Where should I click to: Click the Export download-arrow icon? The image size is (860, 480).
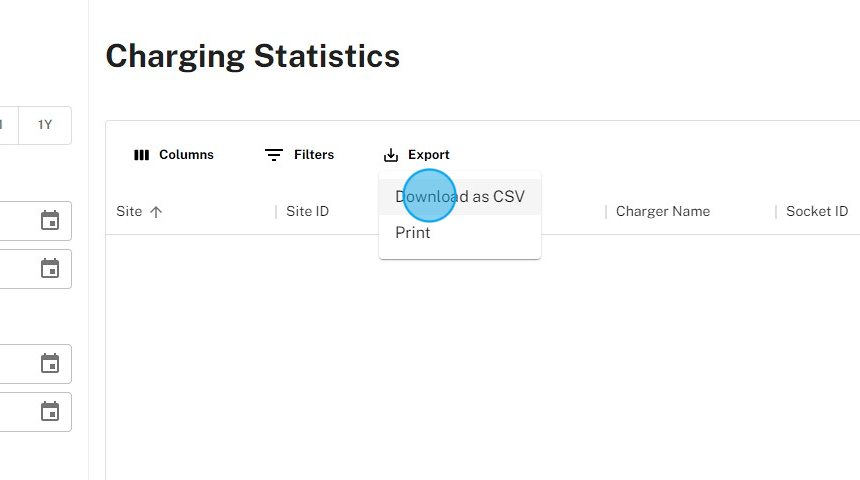click(391, 155)
